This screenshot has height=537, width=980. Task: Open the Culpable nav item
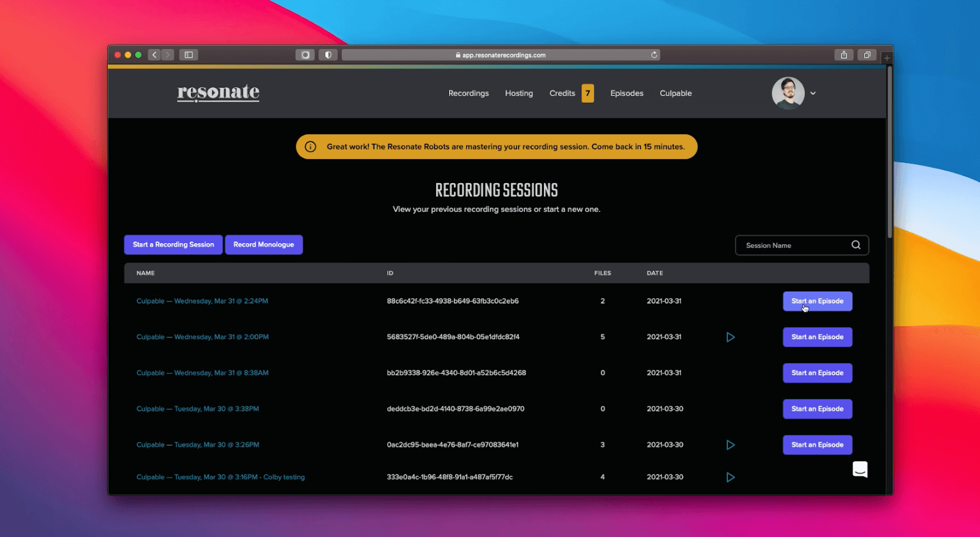point(676,93)
